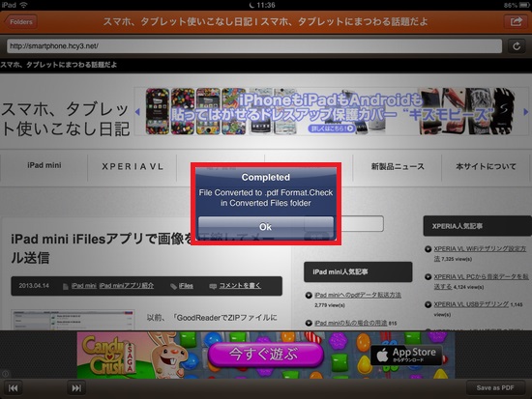
Task: Tap the App Store download badge
Action: pyautogui.click(x=406, y=355)
